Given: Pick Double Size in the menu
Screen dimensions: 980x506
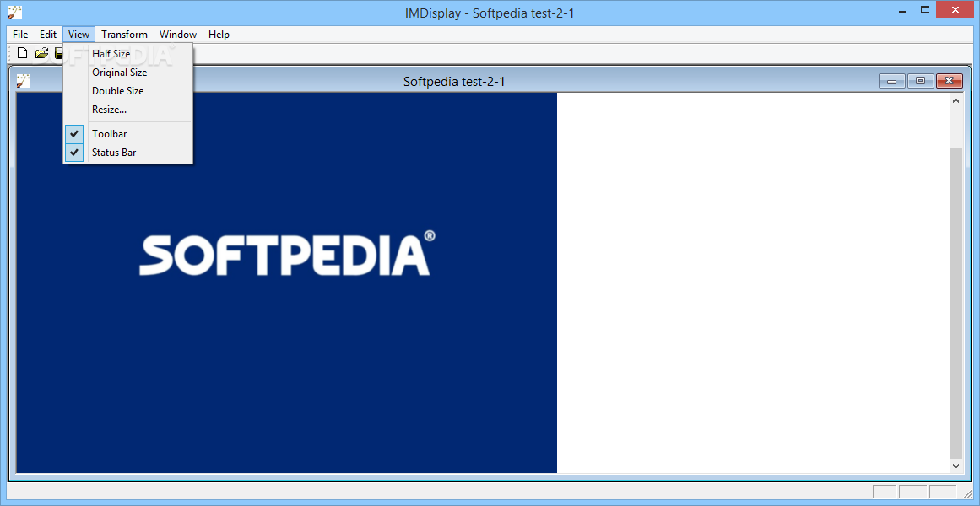Looking at the screenshot, I should [x=128, y=90].
